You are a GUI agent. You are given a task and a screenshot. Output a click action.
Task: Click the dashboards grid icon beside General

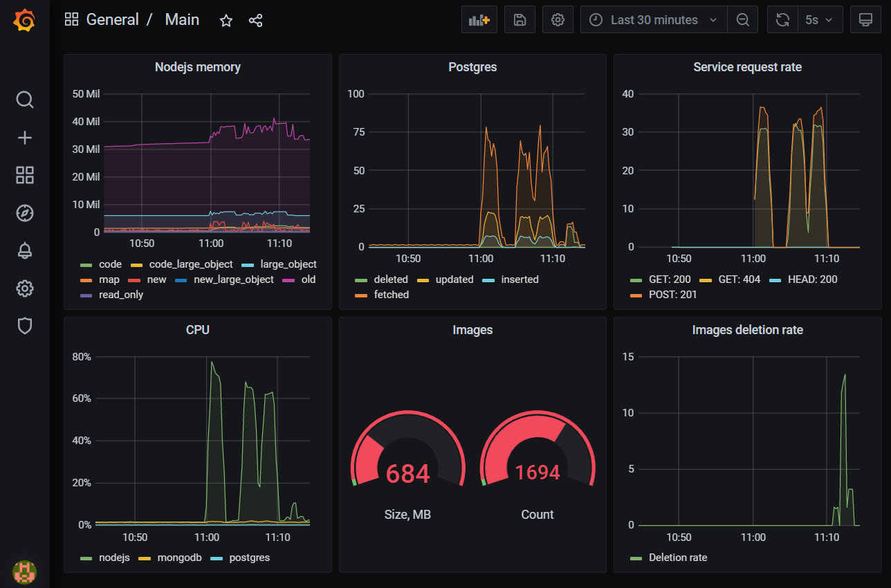(72, 19)
